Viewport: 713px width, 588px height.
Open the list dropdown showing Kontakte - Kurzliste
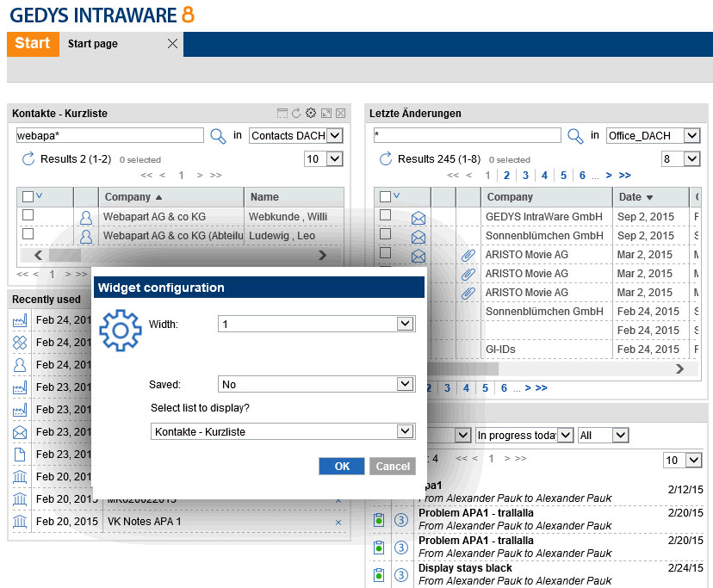pos(282,431)
